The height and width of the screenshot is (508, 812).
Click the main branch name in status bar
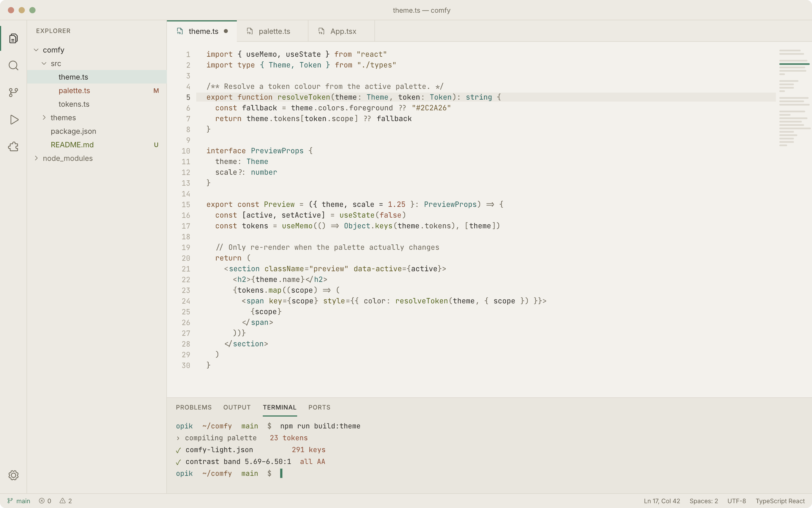pyautogui.click(x=23, y=501)
